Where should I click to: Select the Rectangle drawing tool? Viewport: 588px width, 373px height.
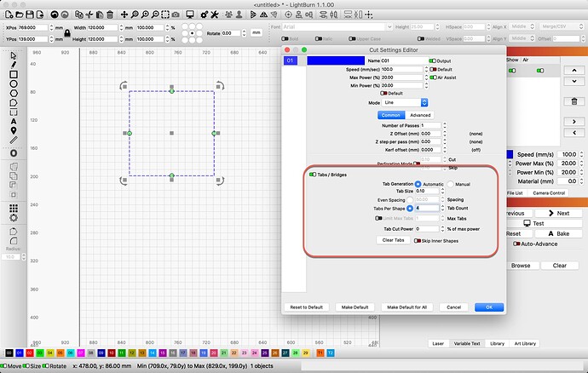14,75
